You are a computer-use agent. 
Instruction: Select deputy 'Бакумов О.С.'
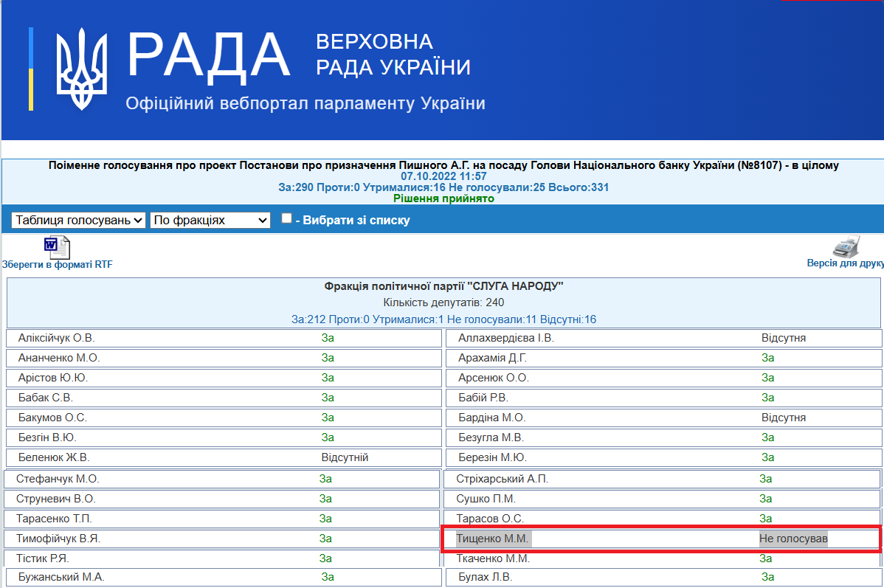(52, 418)
